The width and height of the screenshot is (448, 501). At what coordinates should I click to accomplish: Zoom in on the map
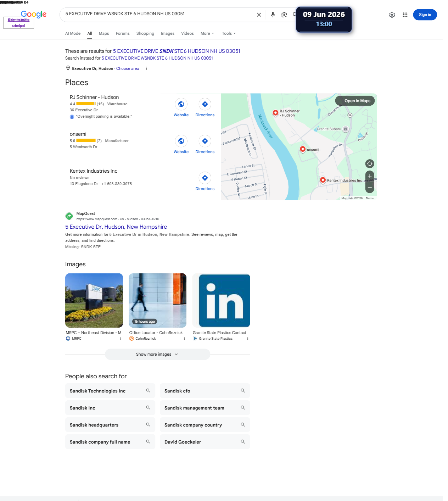click(x=370, y=176)
